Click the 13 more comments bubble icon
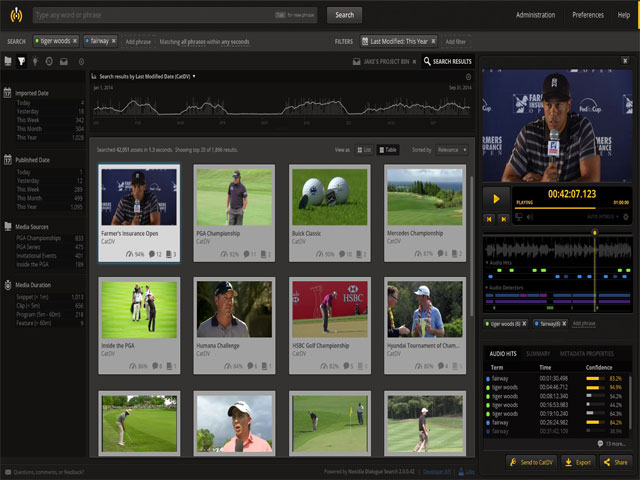The width and height of the screenshot is (640, 480). [600, 443]
